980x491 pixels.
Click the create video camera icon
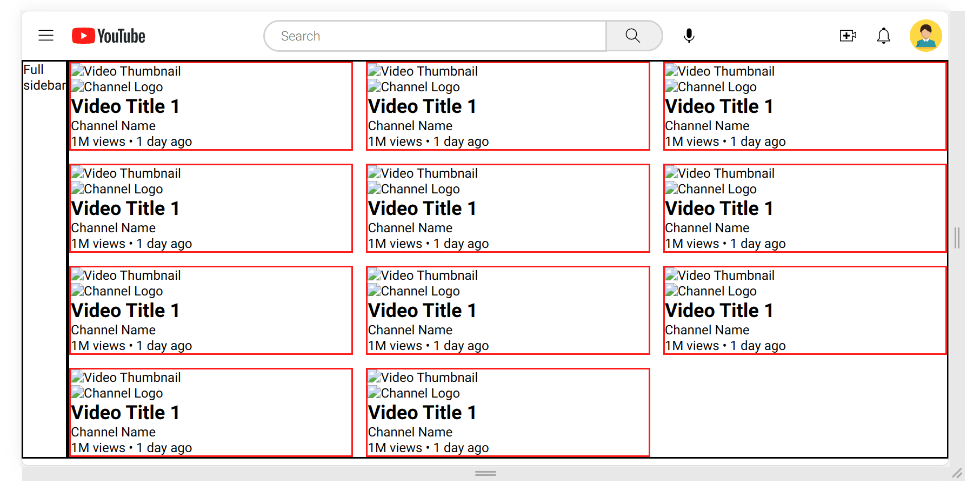coord(848,36)
